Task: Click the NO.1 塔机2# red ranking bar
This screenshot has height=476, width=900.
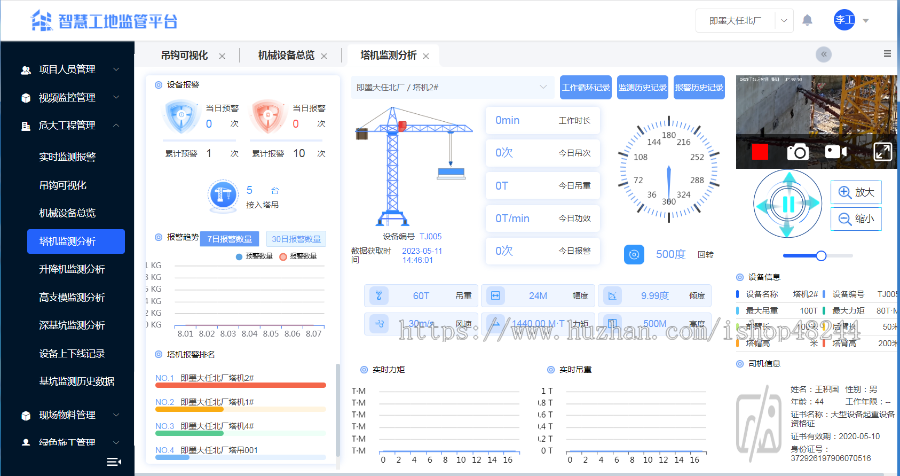Action: coord(240,385)
